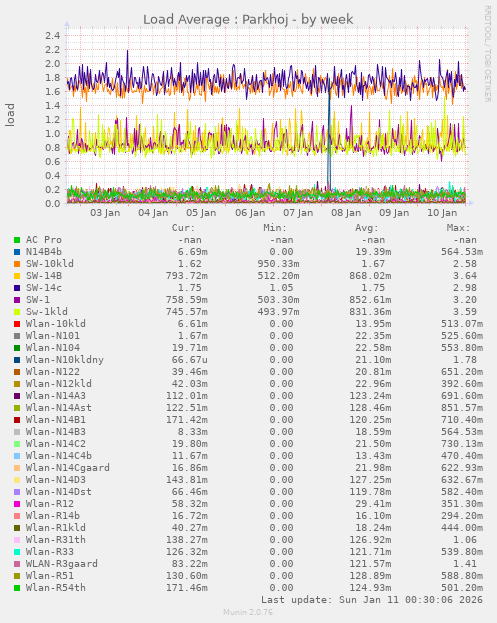Click the Wlan-N14Dst legend label
The image size is (497, 623).
click(x=59, y=491)
